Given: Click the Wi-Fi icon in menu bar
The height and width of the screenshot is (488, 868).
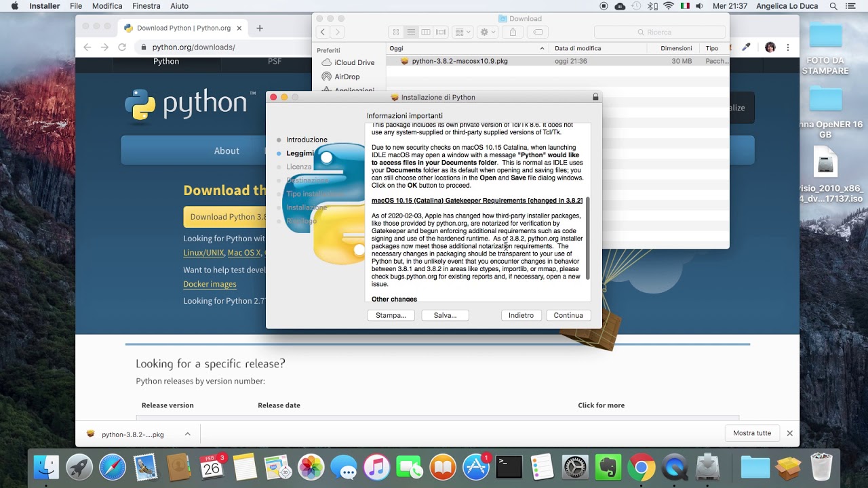Looking at the screenshot, I should point(669,6).
